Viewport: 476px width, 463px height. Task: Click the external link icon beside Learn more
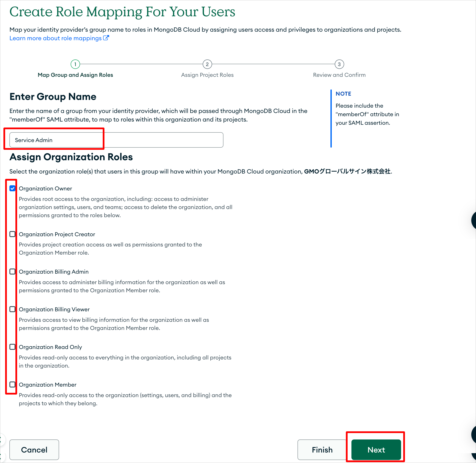click(x=106, y=38)
